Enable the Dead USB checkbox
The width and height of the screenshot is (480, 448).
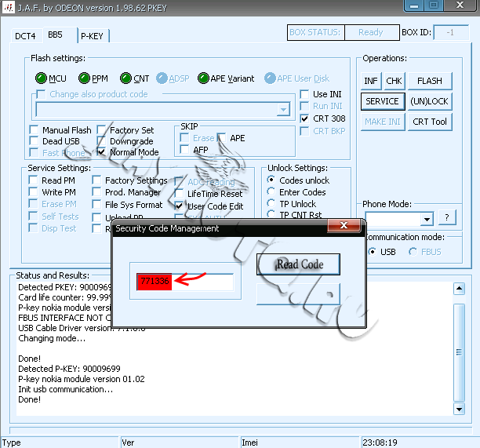coord(34,141)
